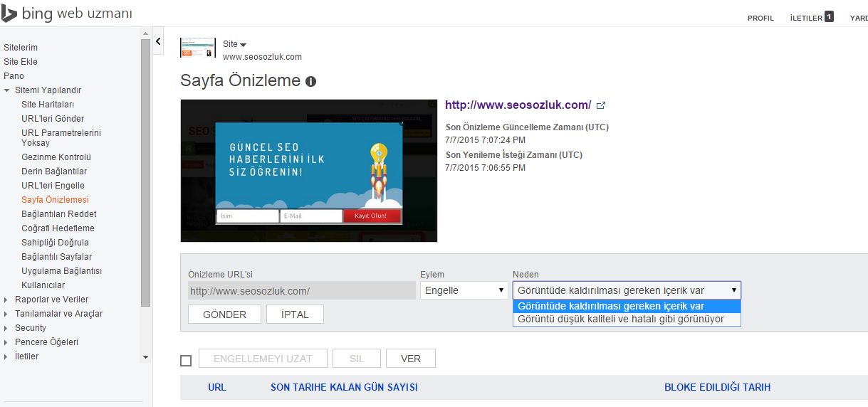Collapse the Sitemi Yapılandır tree section

7,90
